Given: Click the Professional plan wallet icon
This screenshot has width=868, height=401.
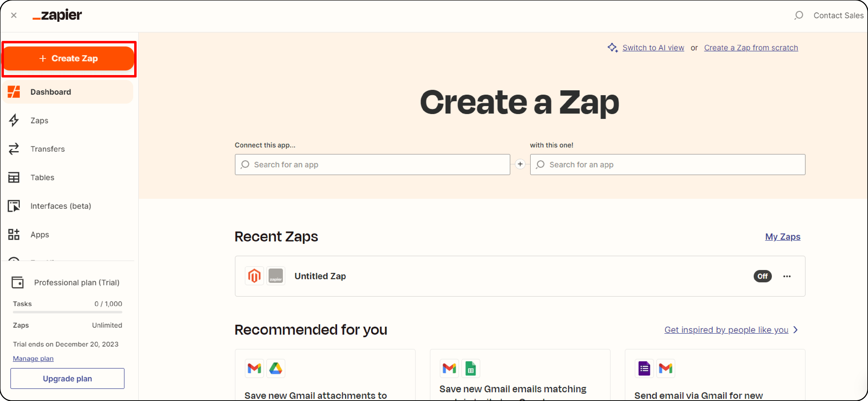Looking at the screenshot, I should pyautogui.click(x=17, y=282).
